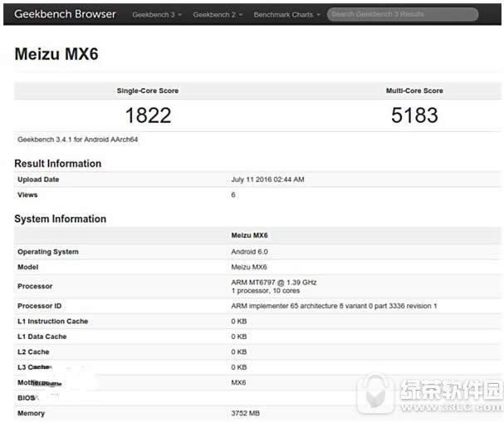Viewport: 504px width, 423px height.
Task: Focus the Search Geekbench 3 Results field
Action: point(403,14)
